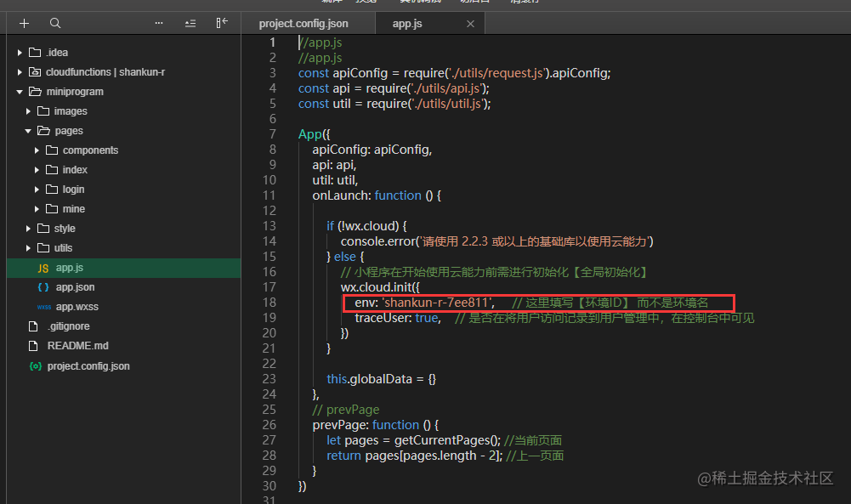Screen dimensions: 851x504
Task: Expand the cloudfunctions folder arrow
Action: 20,72
